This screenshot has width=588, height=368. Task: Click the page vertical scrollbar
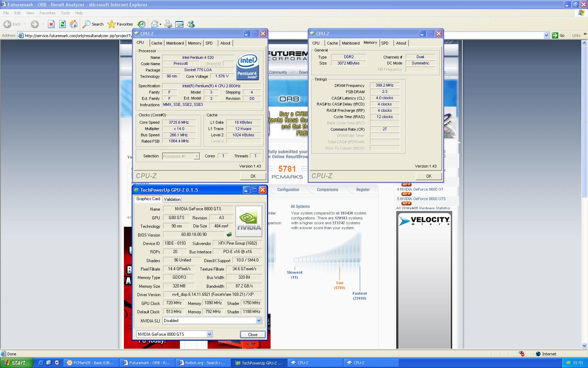(x=584, y=121)
